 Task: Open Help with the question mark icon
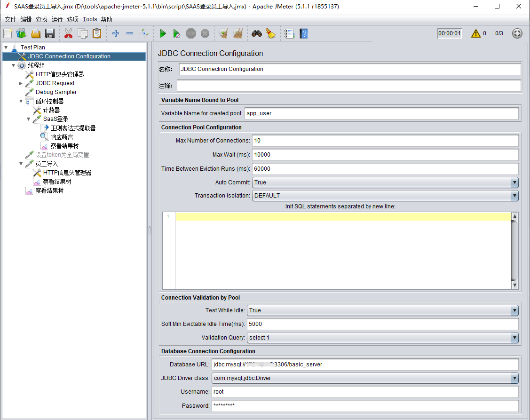point(303,33)
